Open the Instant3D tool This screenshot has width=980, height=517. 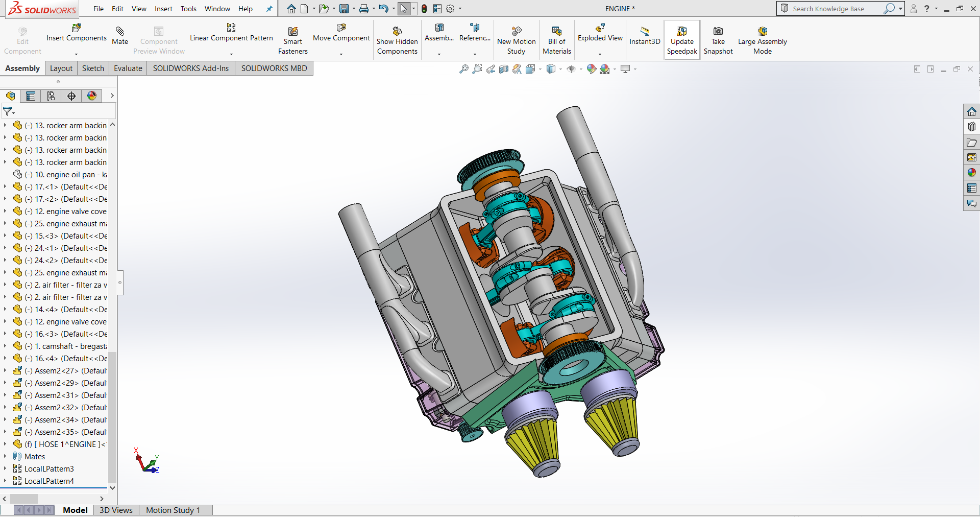click(645, 31)
